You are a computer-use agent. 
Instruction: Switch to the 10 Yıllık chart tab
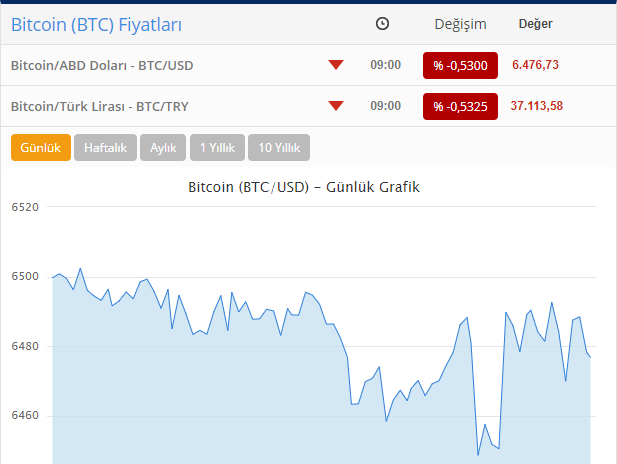click(x=279, y=148)
